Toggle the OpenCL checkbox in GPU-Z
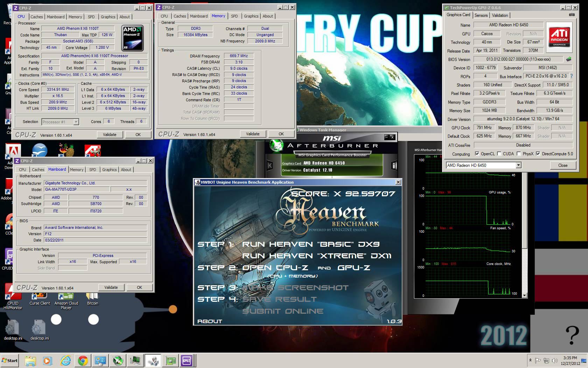This screenshot has width=588, height=368. click(477, 154)
